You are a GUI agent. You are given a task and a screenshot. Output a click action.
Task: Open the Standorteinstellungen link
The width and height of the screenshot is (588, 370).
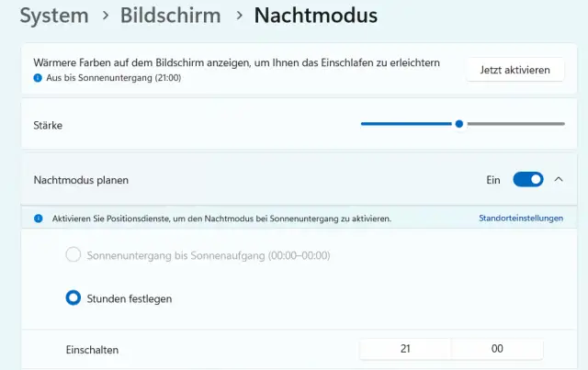tap(521, 219)
